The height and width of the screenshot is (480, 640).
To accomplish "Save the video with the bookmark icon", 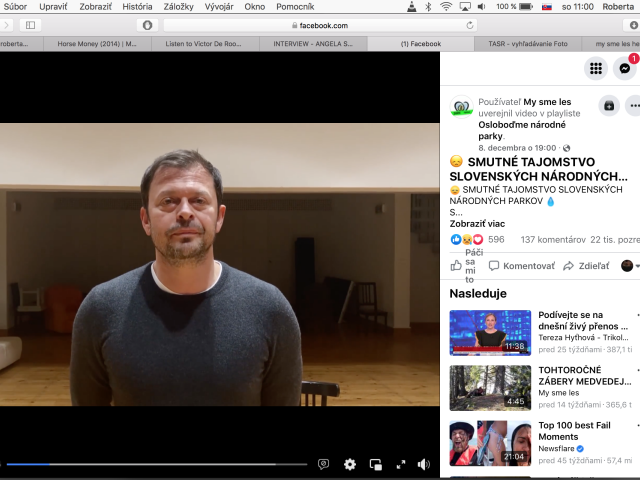I will coord(609,106).
